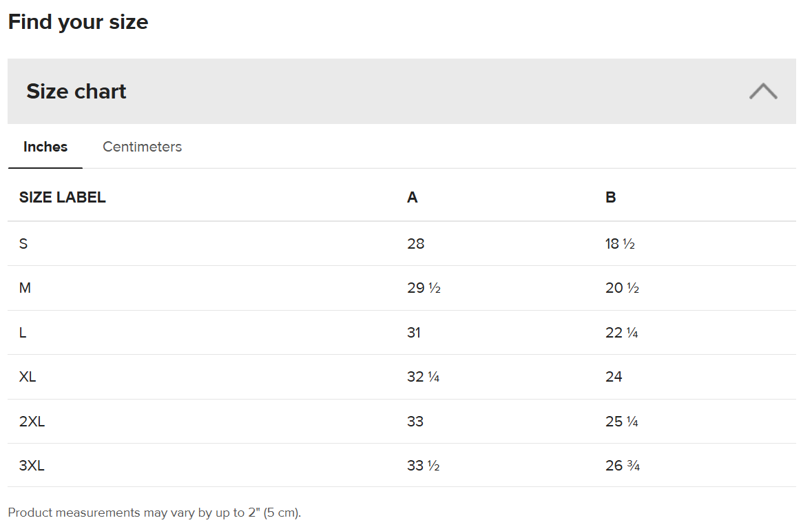Image resolution: width=812 pixels, height=527 pixels.
Task: Select the 2XL size row label
Action: pos(32,422)
